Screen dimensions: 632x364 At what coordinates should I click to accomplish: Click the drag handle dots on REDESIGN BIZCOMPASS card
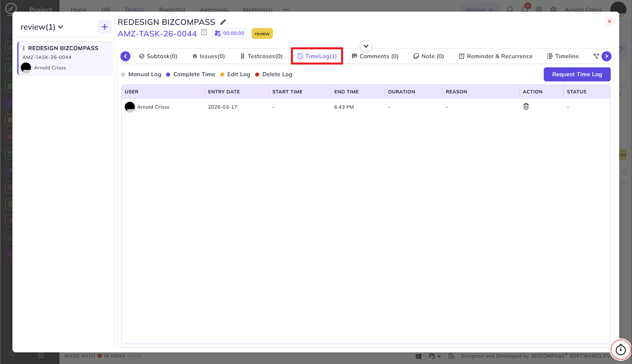[24, 48]
